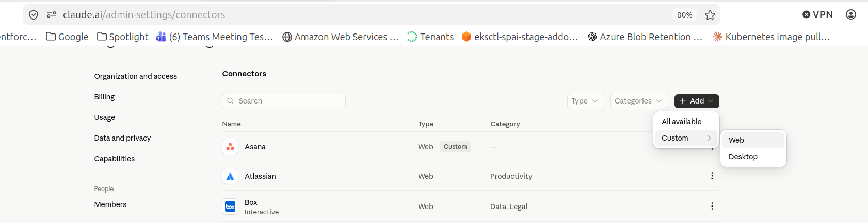Click the magnifier icon in the search box
This screenshot has width=868, height=223.
pos(231,101)
